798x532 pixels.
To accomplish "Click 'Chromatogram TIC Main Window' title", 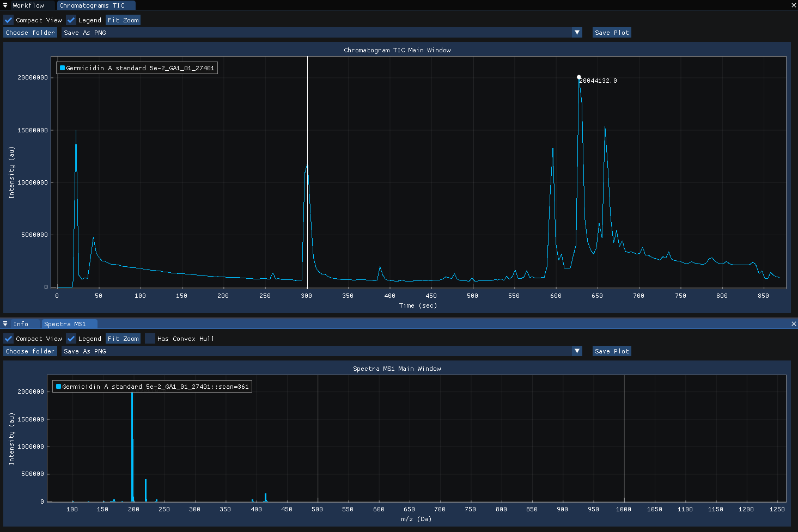I will point(397,50).
